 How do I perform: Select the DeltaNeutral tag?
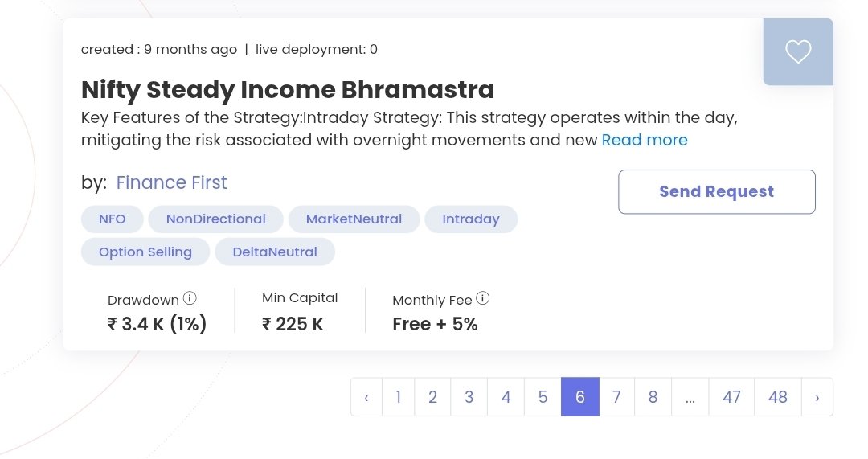[x=275, y=252]
